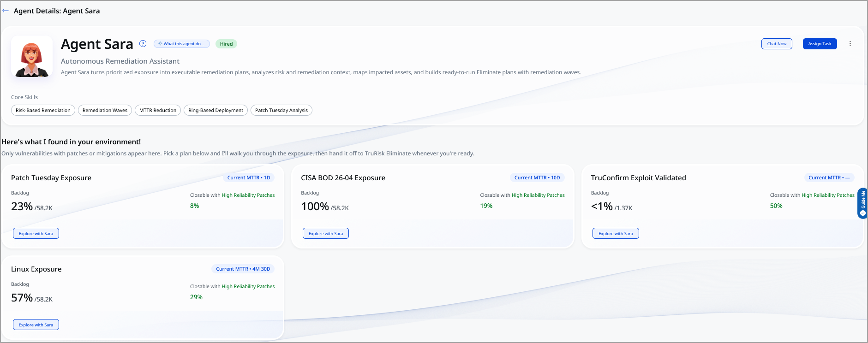The image size is (868, 343).
Task: Open the help icon beside Agent Sara
Action: coord(143,44)
